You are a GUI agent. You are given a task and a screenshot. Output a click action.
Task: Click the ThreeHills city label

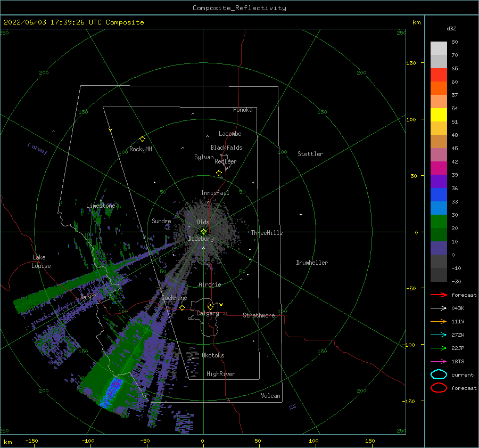267,233
